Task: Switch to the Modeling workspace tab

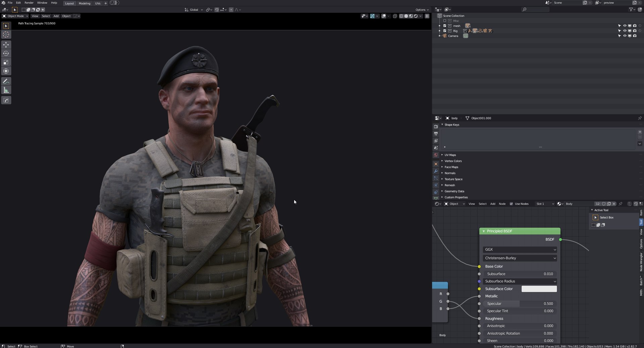Action: point(85,3)
